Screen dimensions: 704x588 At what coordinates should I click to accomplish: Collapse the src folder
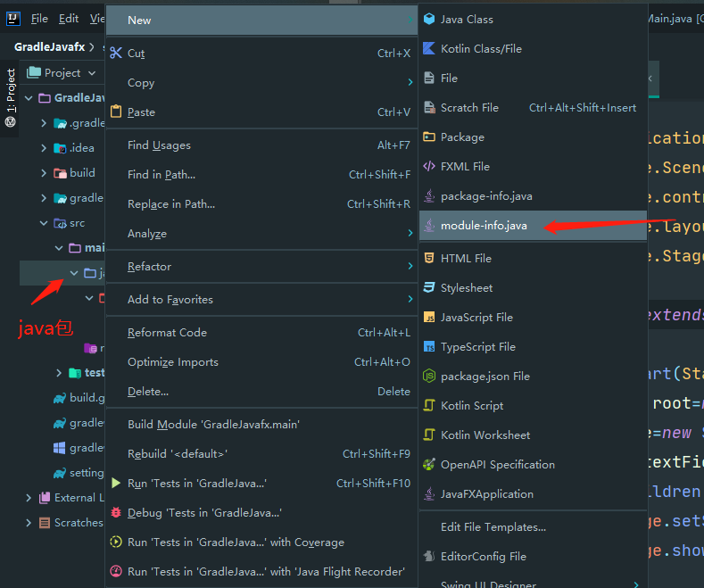[44, 223]
